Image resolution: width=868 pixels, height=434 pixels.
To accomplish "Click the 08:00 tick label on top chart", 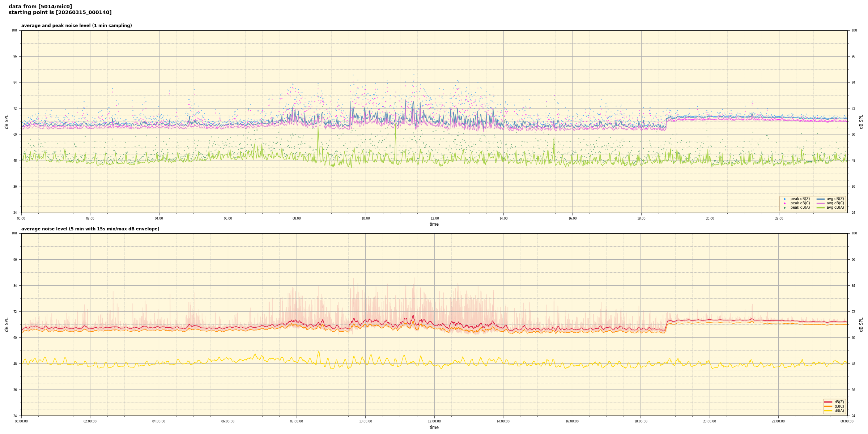I will 297,218.
